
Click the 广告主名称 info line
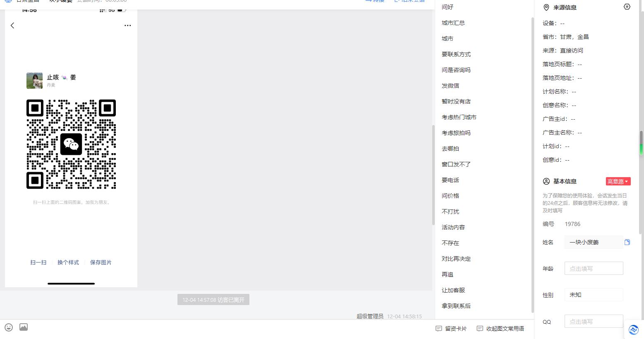(562, 132)
